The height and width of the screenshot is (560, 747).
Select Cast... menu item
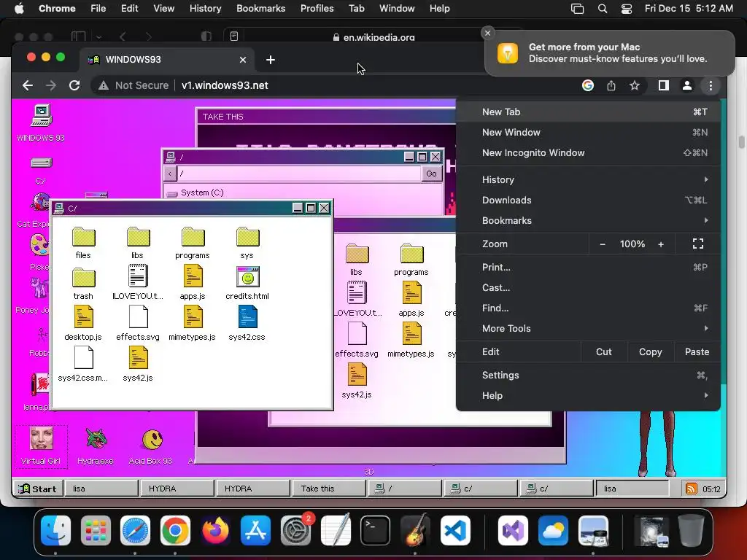pyautogui.click(x=588, y=287)
